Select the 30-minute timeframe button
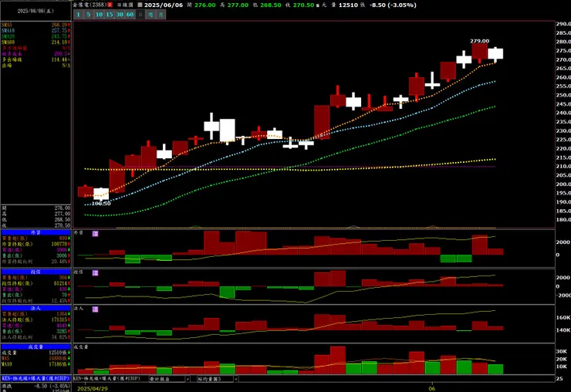 [x=120, y=15]
